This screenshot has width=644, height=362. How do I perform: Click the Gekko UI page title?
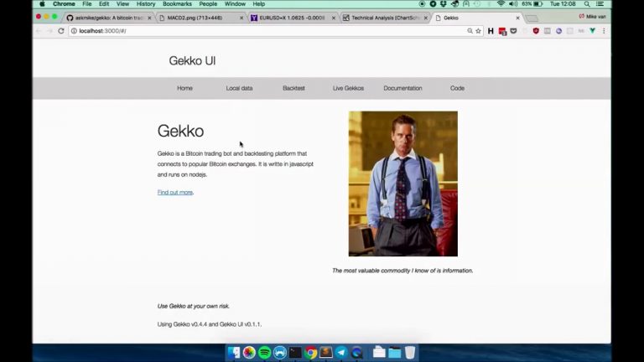pos(192,60)
